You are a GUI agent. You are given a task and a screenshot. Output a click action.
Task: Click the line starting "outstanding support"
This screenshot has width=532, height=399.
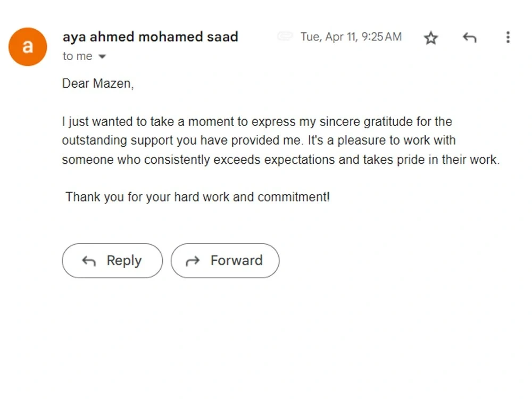point(259,140)
